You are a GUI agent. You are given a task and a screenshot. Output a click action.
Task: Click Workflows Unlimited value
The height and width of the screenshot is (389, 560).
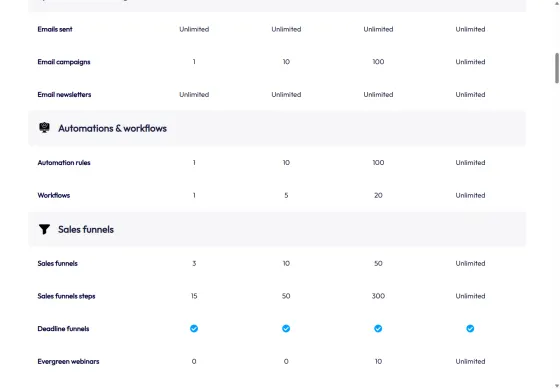[470, 195]
